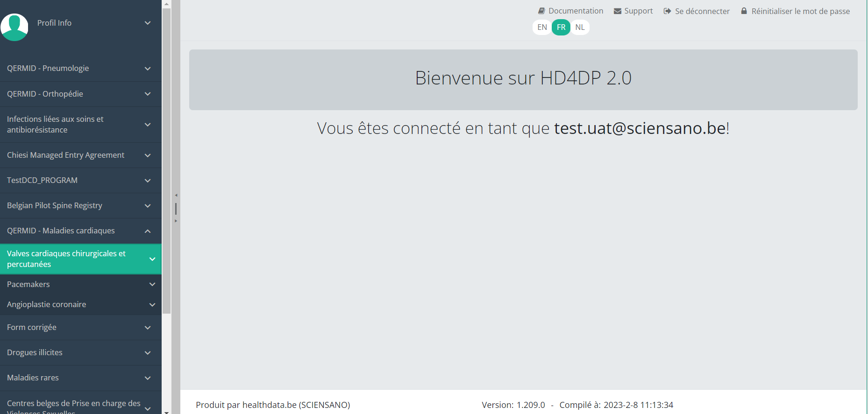Click the user avatar icon
This screenshot has height=414, width=868.
(x=14, y=27)
